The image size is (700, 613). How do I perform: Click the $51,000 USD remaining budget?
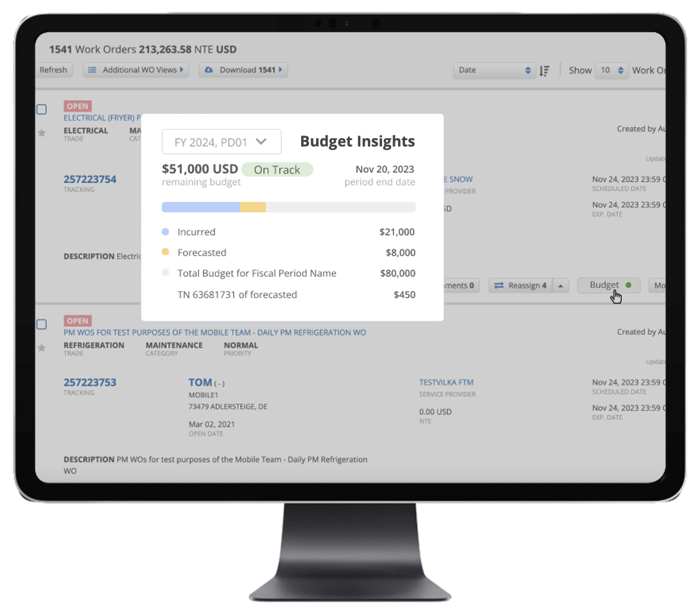200,169
